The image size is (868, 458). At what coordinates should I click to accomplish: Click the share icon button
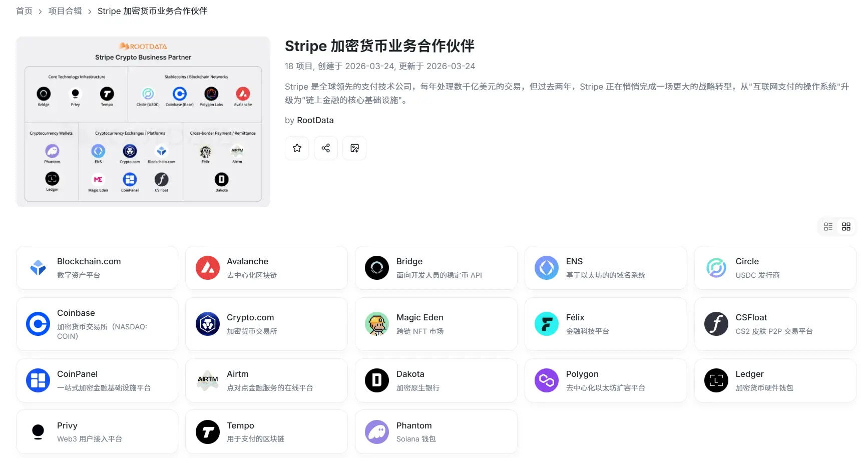click(x=326, y=148)
